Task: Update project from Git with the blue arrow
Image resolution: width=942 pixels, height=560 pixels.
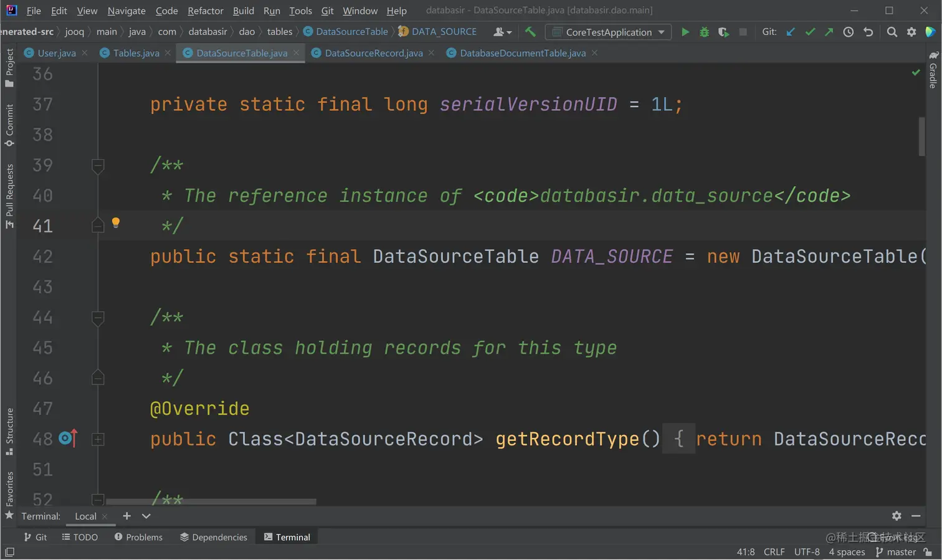Action: (x=791, y=32)
